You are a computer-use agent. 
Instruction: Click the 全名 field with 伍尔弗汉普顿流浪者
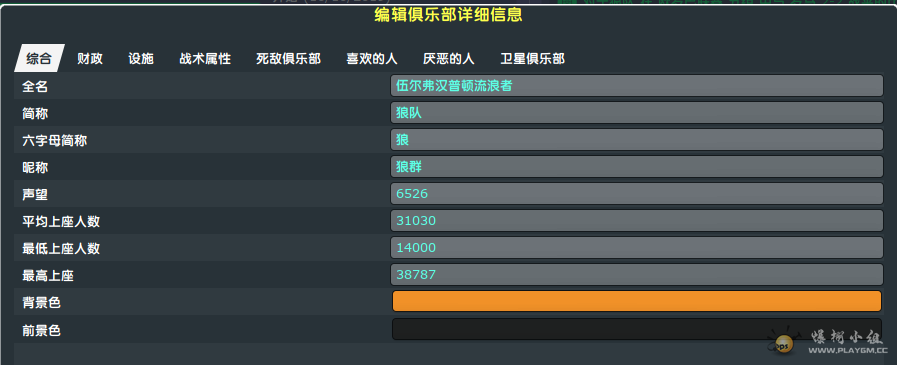point(637,86)
